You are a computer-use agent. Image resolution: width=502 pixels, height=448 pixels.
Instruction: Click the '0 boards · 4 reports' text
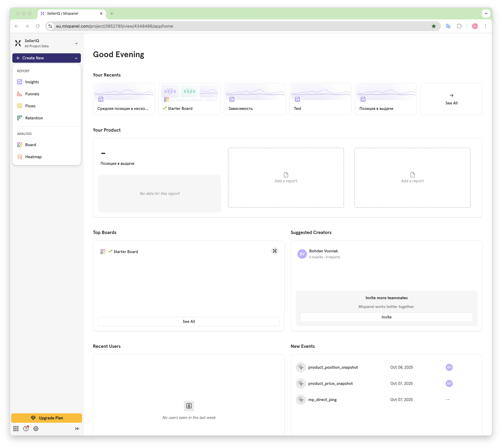point(325,257)
